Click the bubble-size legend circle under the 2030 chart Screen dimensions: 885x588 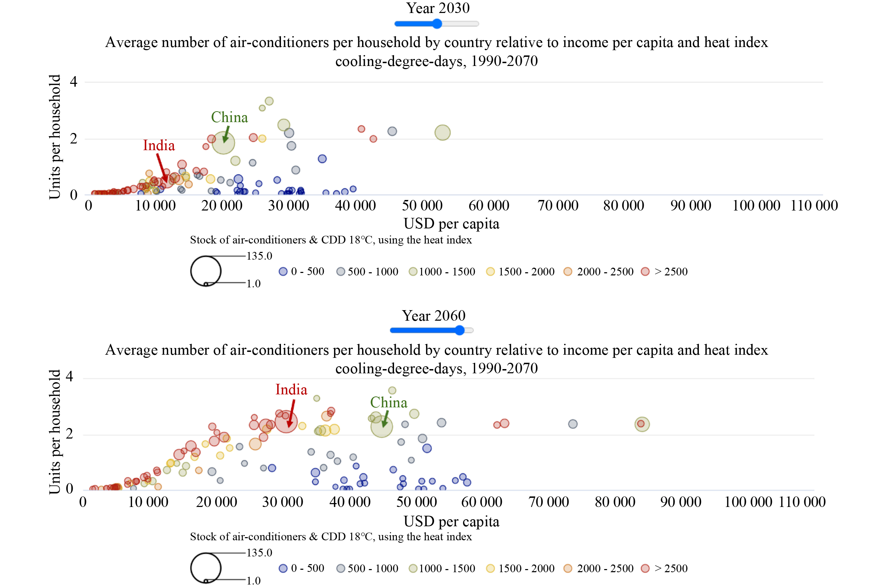[206, 271]
